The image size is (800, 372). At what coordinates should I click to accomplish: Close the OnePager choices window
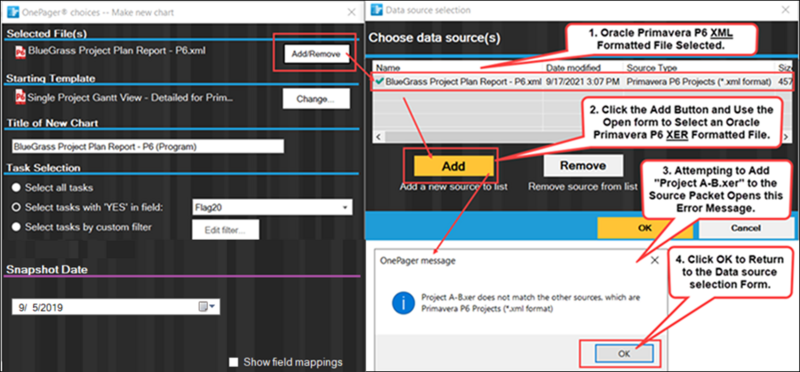coord(352,12)
